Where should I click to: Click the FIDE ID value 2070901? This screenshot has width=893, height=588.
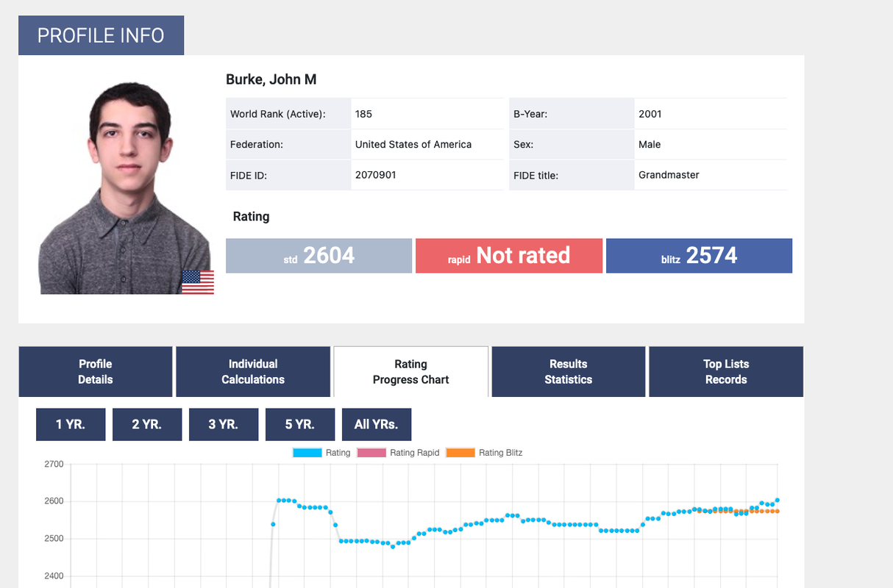376,175
